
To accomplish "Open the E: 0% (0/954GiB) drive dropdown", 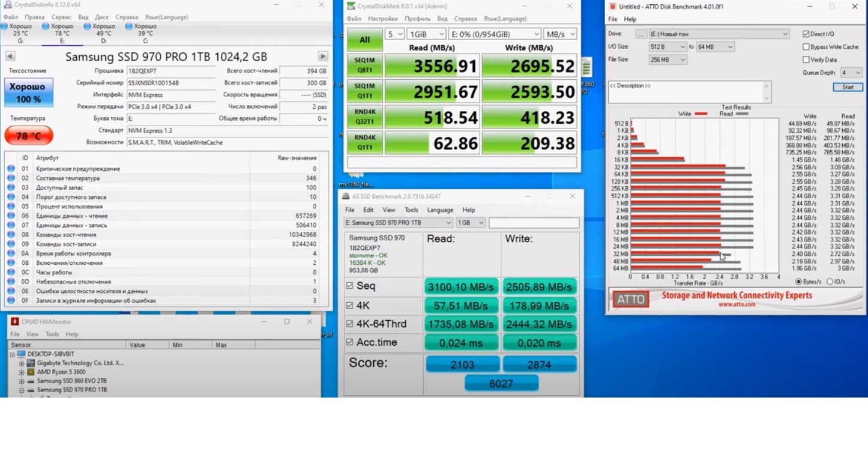I will pyautogui.click(x=495, y=34).
